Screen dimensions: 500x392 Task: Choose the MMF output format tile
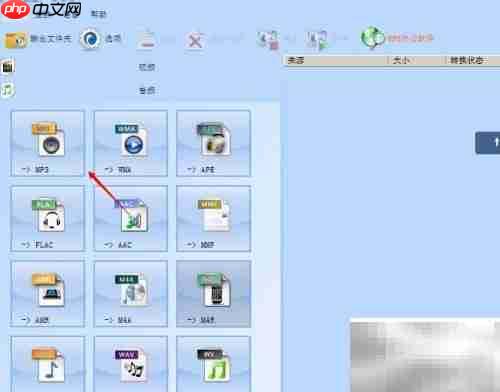[213, 218]
